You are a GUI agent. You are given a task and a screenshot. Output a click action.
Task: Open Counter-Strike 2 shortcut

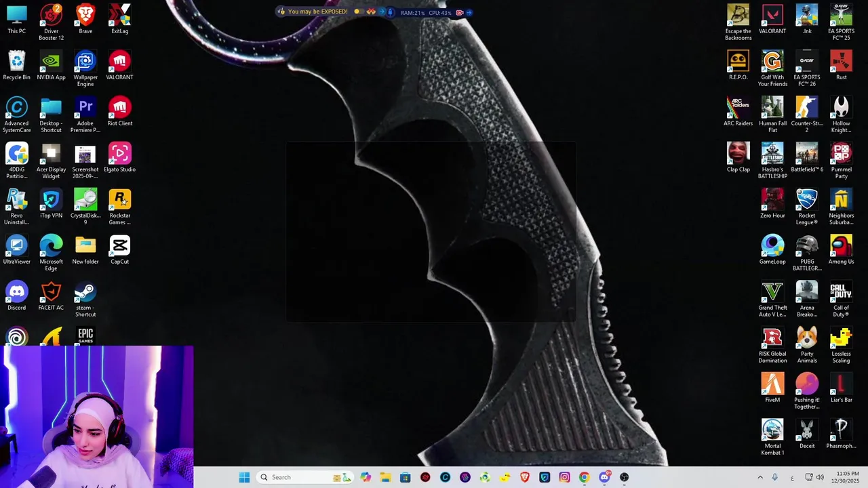click(806, 115)
